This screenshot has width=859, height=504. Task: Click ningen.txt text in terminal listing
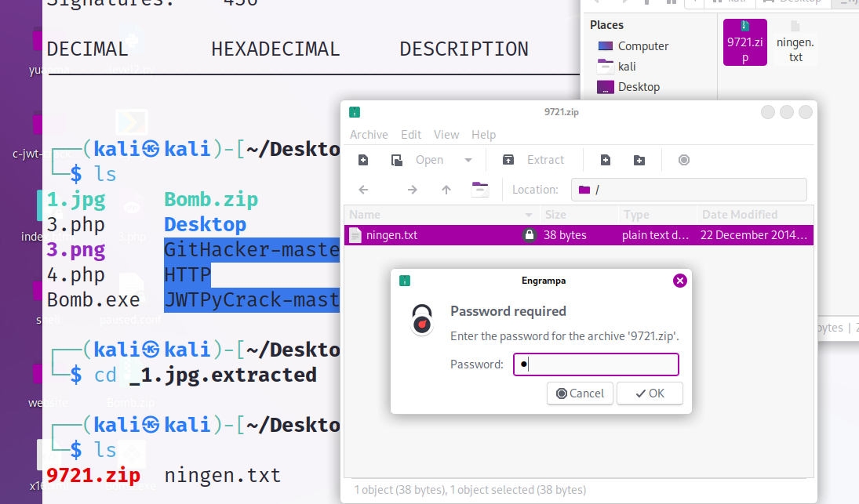click(x=223, y=476)
